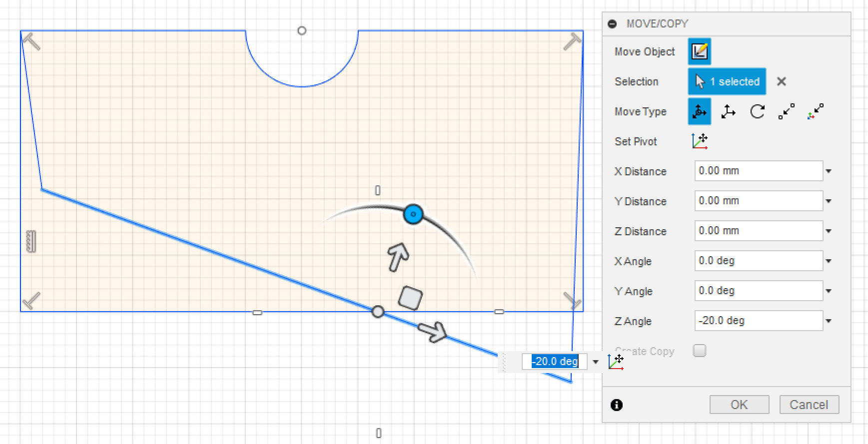Click the Move Object sketch objects icon
The image size is (868, 444).
[699, 51]
